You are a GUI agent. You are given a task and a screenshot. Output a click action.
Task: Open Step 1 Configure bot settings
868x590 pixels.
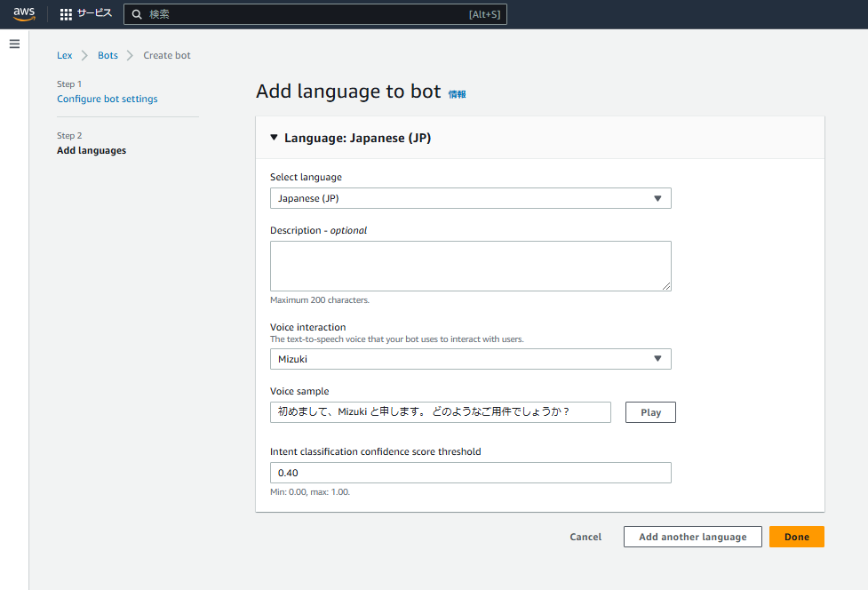(108, 99)
